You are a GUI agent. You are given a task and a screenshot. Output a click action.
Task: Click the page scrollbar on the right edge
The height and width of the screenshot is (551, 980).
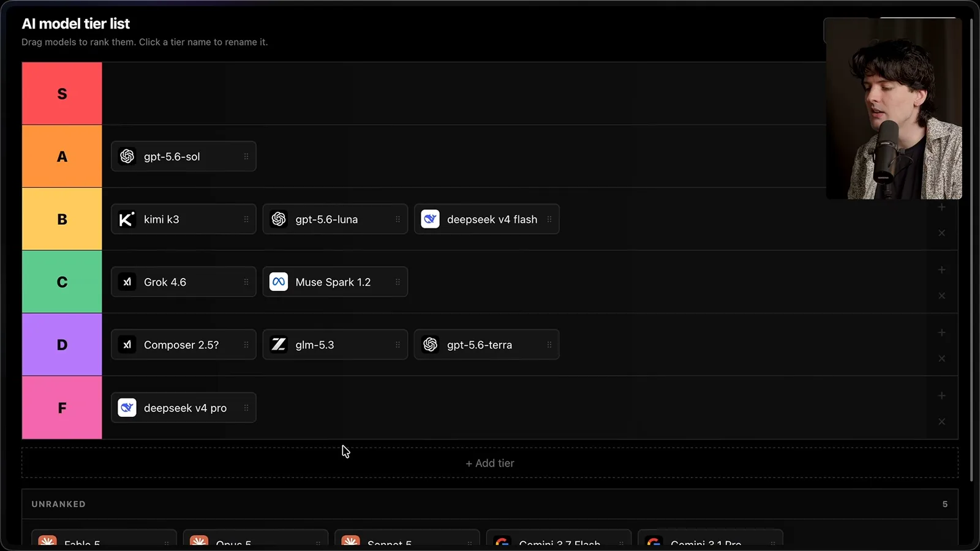point(972,251)
